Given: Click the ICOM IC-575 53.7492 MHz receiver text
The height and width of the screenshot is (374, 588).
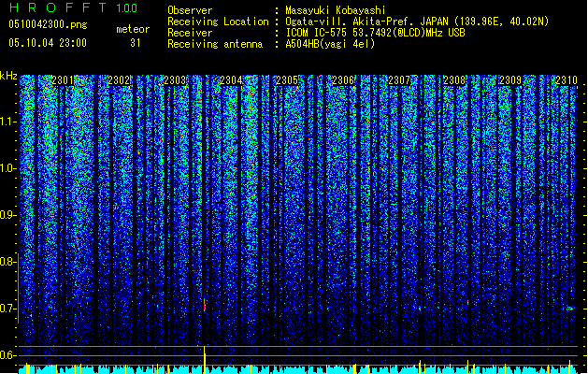Looking at the screenshot, I should pyautogui.click(x=375, y=33).
